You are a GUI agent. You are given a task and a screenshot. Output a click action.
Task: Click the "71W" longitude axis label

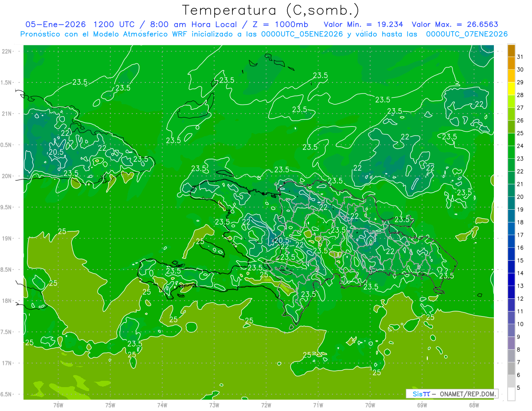click(x=318, y=405)
